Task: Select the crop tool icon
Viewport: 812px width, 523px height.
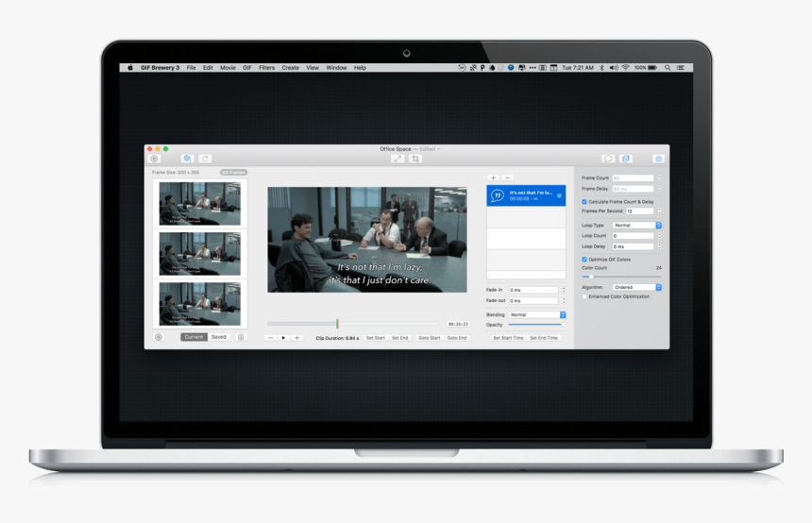Action: [415, 159]
